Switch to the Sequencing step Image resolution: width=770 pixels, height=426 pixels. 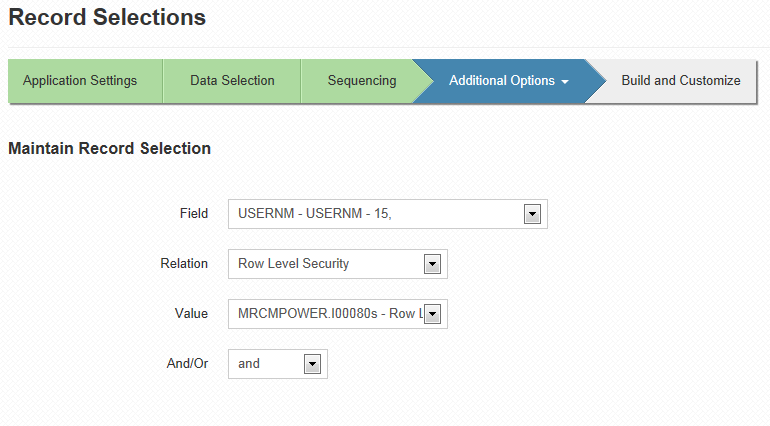click(x=362, y=81)
